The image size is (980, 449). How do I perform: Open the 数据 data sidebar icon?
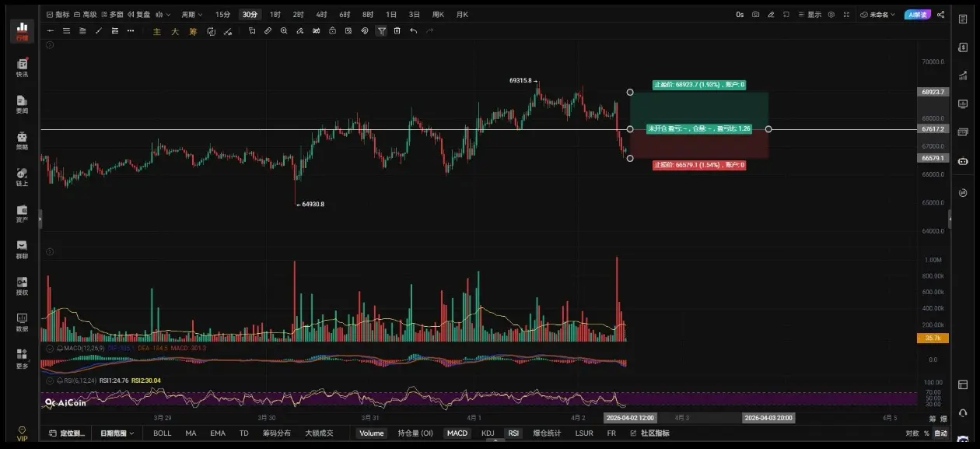tap(22, 321)
